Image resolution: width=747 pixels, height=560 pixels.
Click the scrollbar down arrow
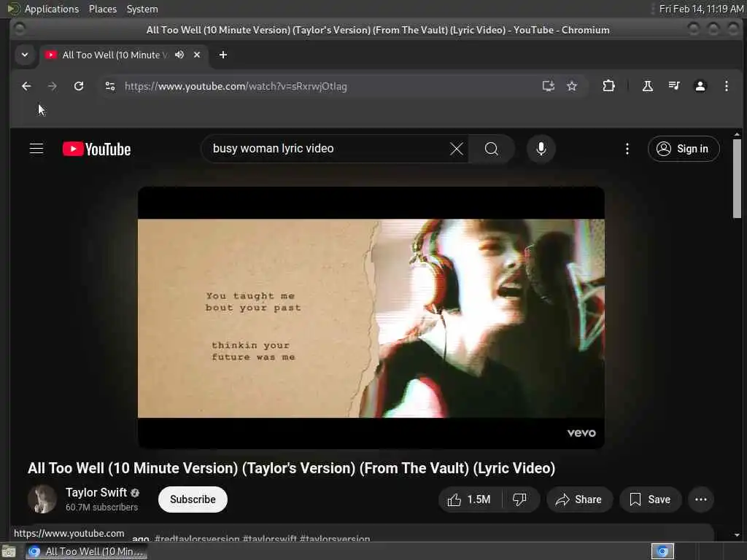click(737, 534)
